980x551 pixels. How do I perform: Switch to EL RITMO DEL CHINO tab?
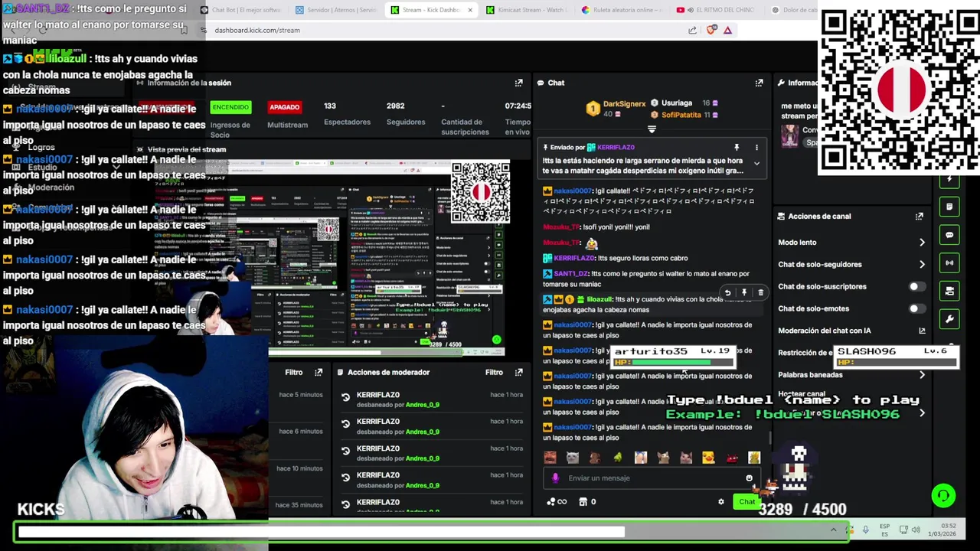coord(716,10)
